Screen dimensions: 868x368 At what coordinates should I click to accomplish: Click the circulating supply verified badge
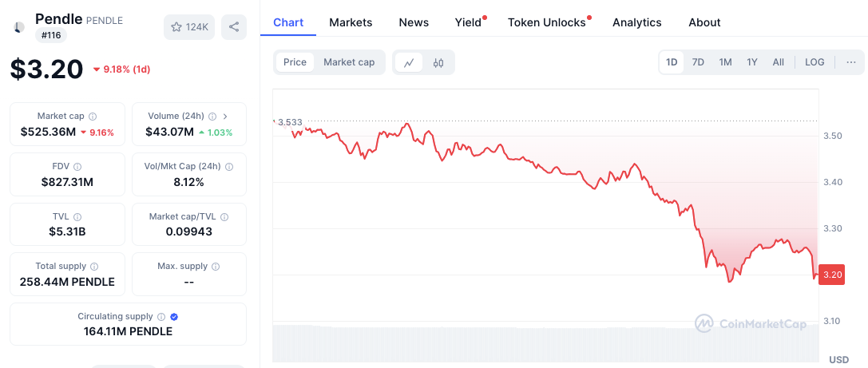click(174, 317)
